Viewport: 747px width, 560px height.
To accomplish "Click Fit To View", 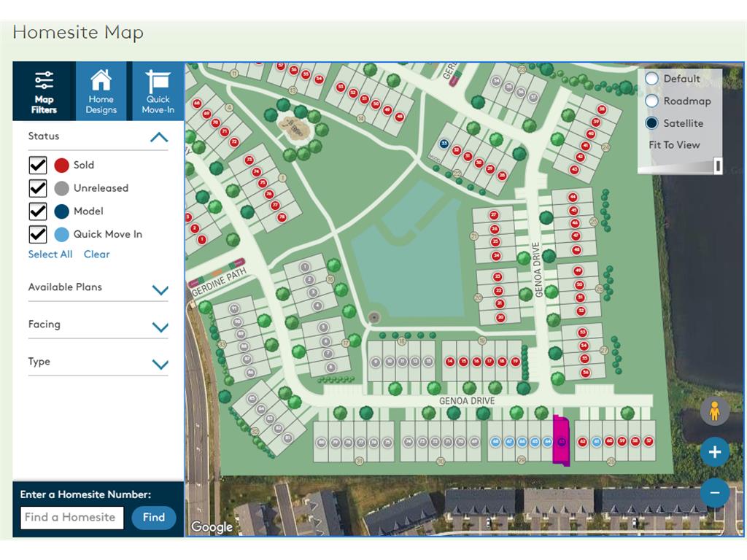I will 674,145.
